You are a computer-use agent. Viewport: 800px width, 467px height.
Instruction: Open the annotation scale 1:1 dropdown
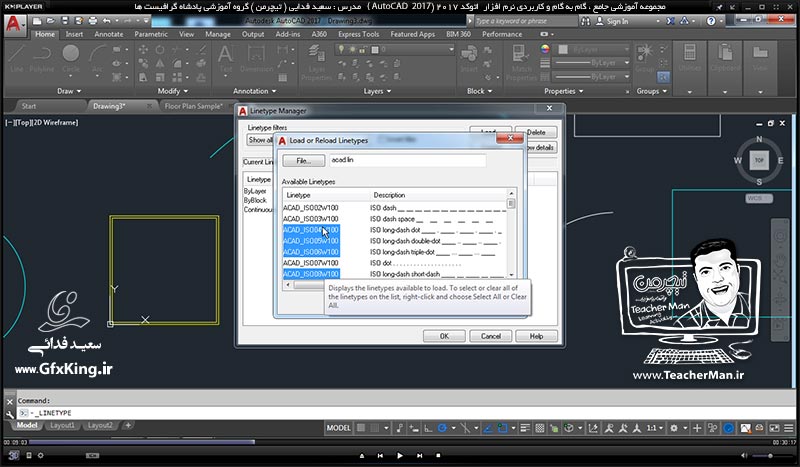coord(654,428)
